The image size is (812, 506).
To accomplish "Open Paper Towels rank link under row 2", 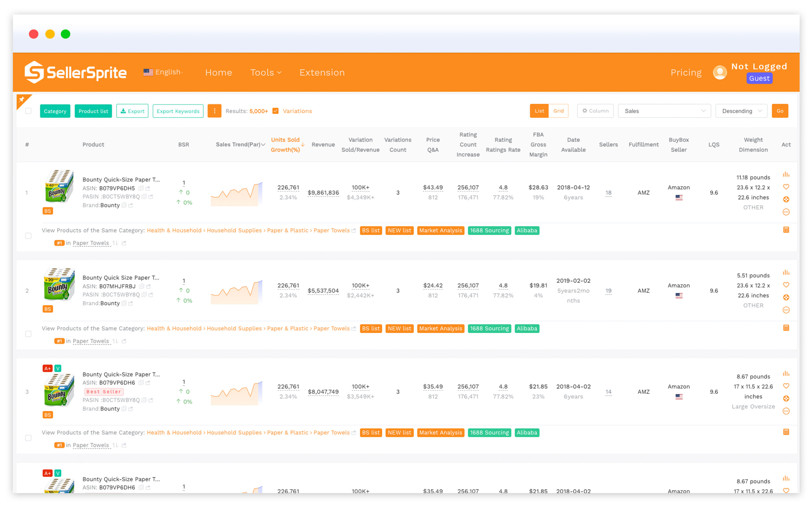I will (x=91, y=341).
